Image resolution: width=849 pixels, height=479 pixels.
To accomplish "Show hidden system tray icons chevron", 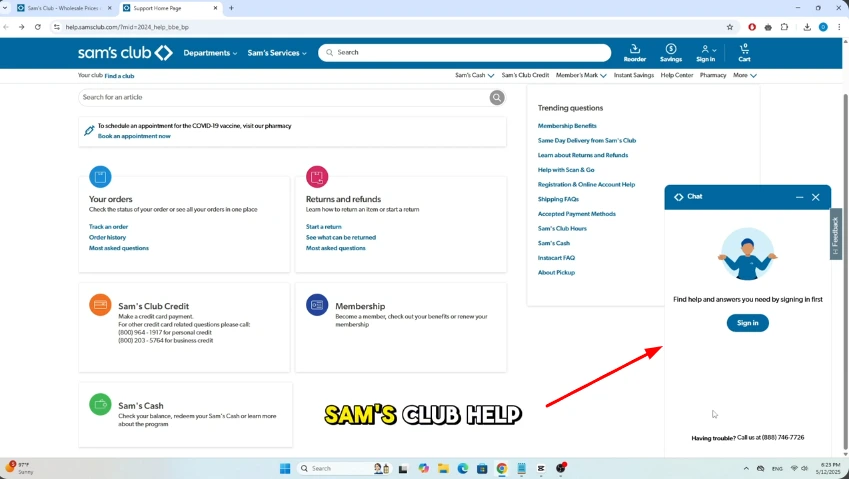I will [x=746, y=468].
